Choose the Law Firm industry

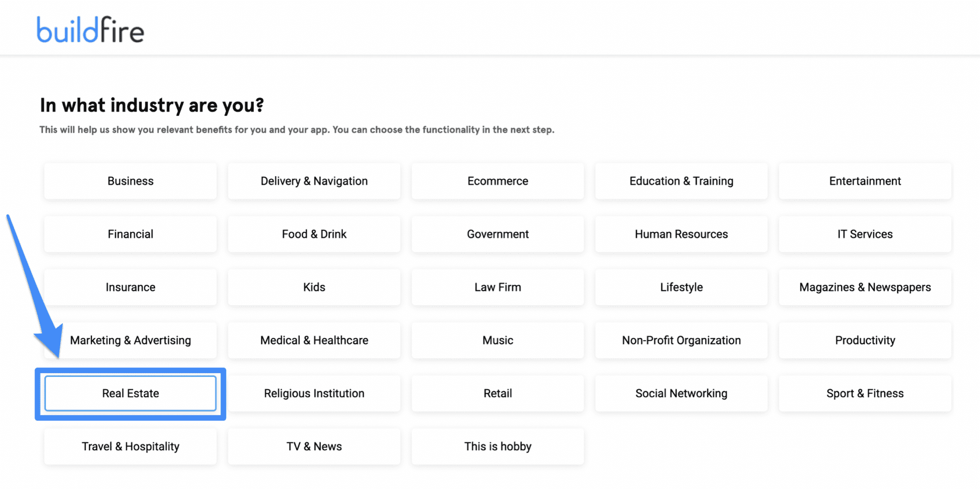pyautogui.click(x=498, y=287)
